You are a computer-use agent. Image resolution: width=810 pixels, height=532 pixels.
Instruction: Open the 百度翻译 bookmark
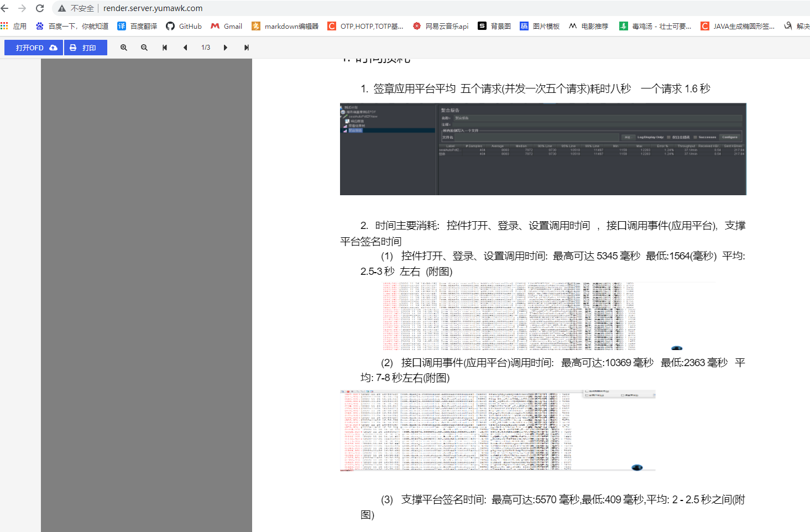(137, 26)
